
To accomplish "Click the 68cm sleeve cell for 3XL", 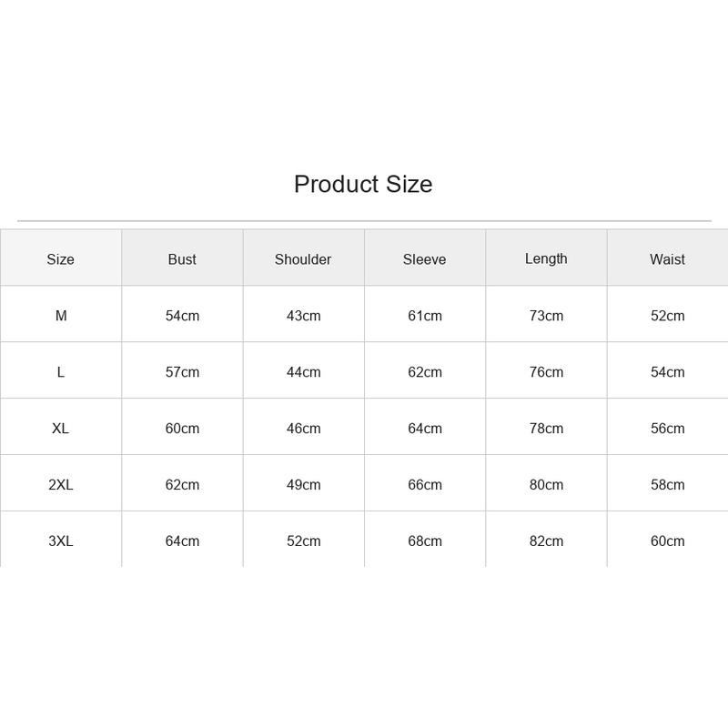I will pos(425,541).
